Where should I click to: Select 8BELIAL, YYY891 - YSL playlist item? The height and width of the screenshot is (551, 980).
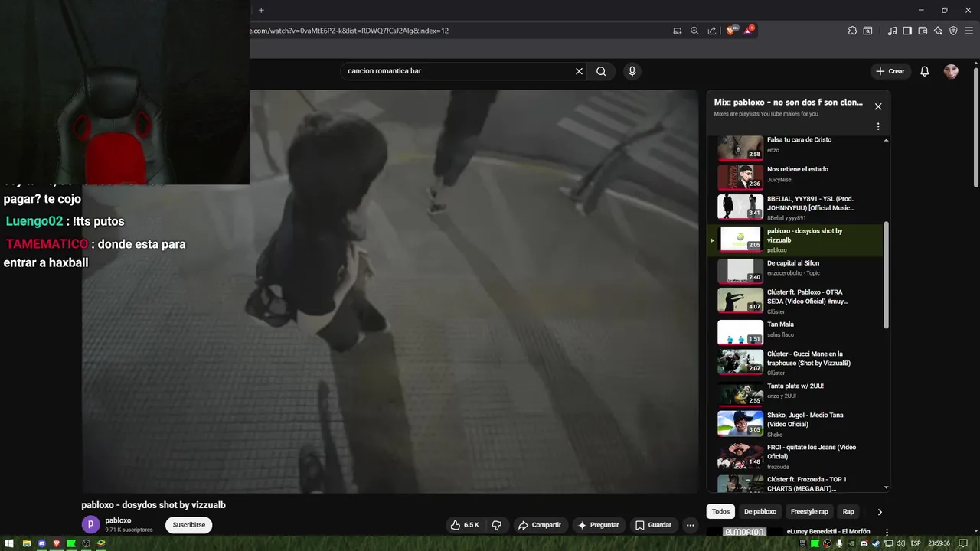pos(796,207)
